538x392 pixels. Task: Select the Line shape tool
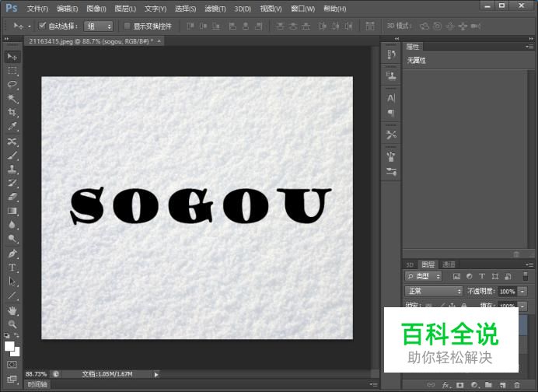point(12,296)
